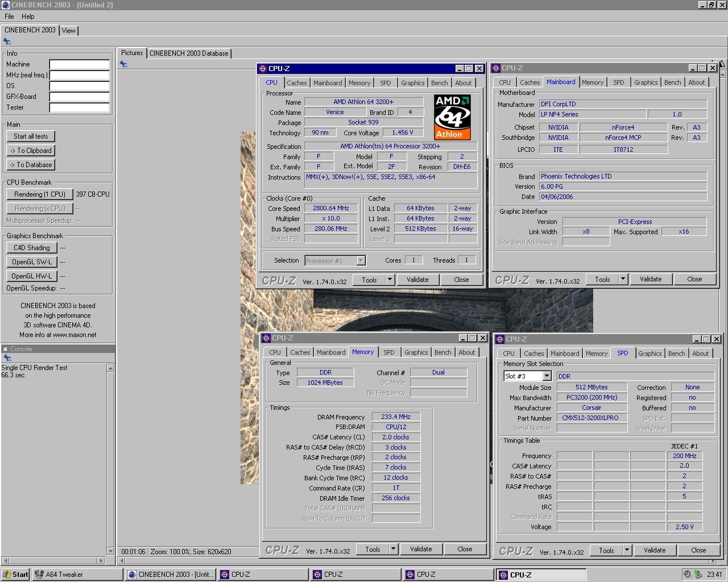Run Rendering (1 CPU) benchmark
Screen dimensions: 728x582
tap(40, 194)
